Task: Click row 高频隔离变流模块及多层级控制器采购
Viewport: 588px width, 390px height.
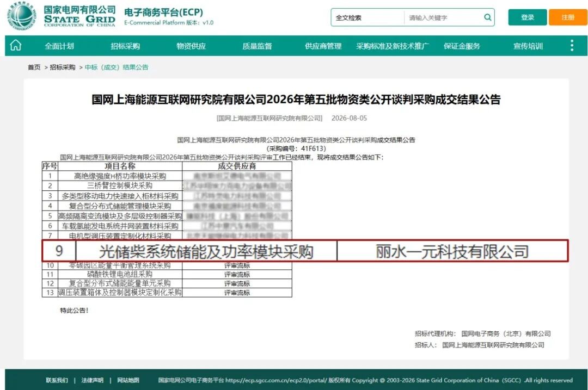Action: (x=167, y=216)
